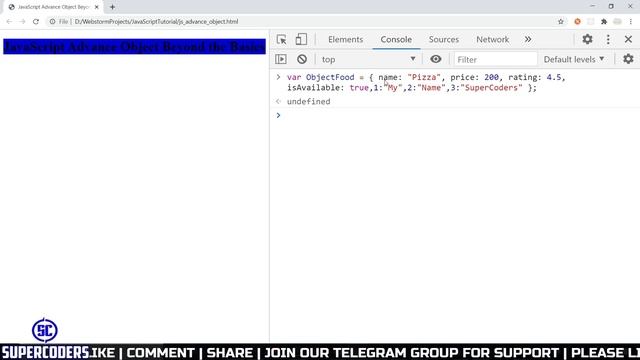
Task: Close the JavaScript Advance Object tab
Action: pyautogui.click(x=97, y=7)
